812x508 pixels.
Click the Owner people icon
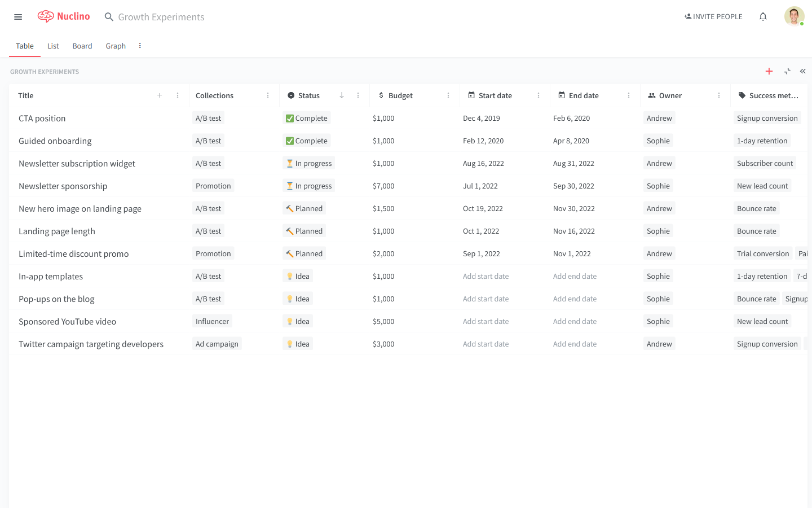click(x=652, y=95)
